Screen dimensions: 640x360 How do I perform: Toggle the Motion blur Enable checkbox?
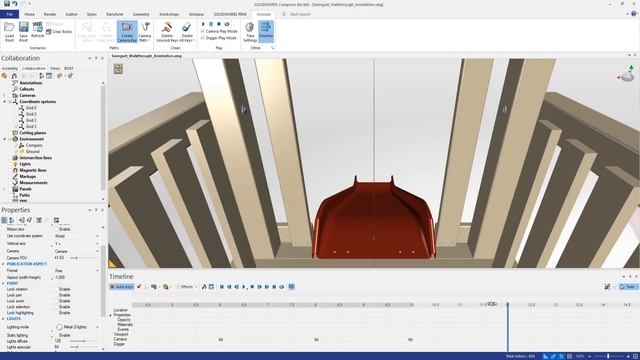(57, 229)
